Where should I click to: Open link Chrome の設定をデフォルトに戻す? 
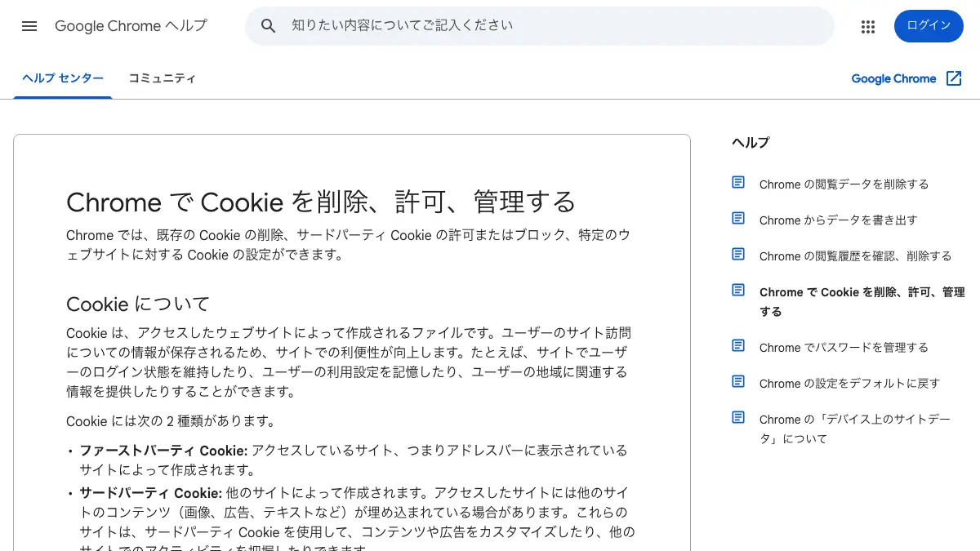[x=849, y=384]
